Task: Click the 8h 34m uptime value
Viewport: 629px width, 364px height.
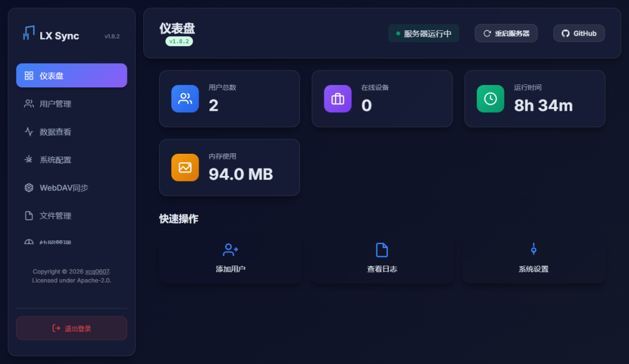Action: [x=543, y=105]
